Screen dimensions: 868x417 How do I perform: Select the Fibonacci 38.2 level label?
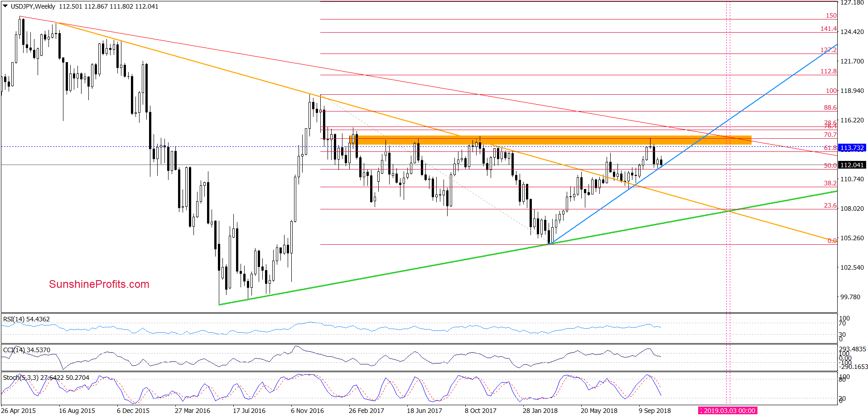pos(830,183)
